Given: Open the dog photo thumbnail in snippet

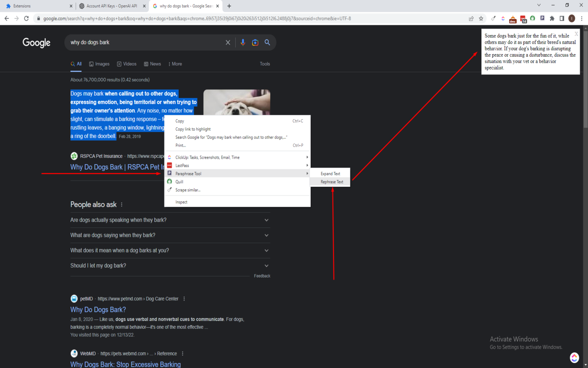Looking at the screenshot, I should [x=237, y=102].
